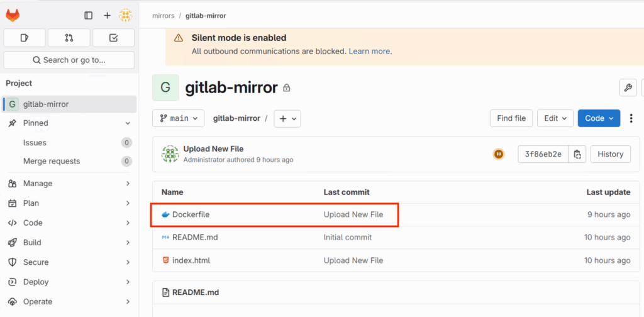Image resolution: width=644 pixels, height=317 pixels.
Task: Select gitlab-mirror project in sidebar
Action: (x=70, y=104)
